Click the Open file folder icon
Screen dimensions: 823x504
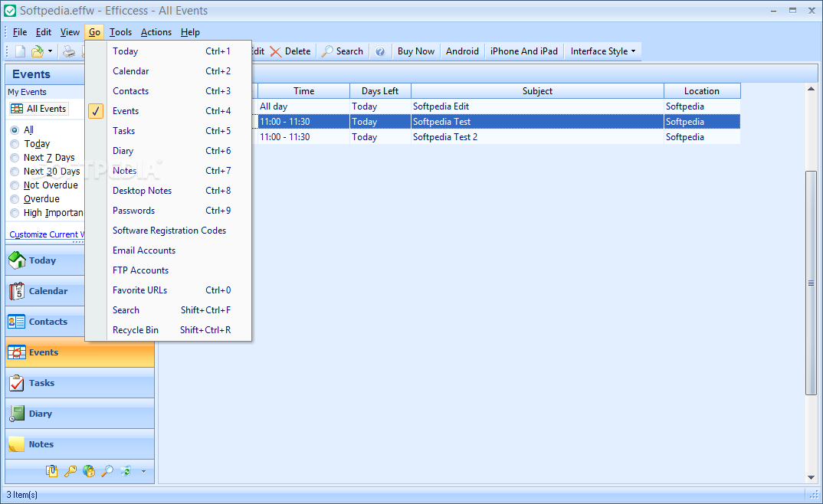pos(38,51)
